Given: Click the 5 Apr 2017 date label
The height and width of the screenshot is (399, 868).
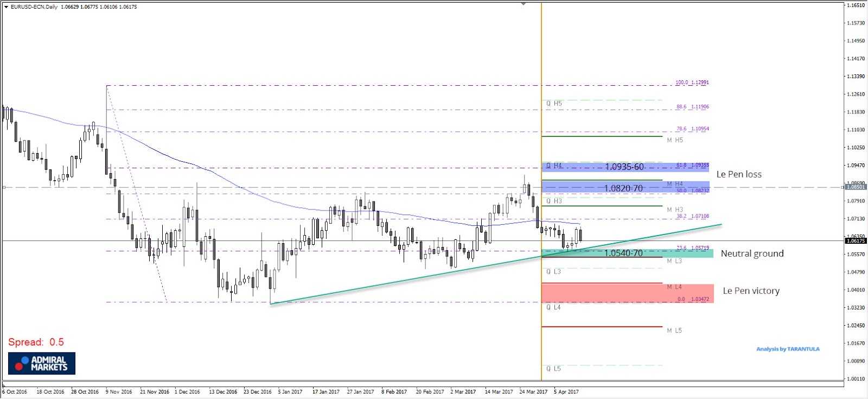Looking at the screenshot, I should point(566,391).
